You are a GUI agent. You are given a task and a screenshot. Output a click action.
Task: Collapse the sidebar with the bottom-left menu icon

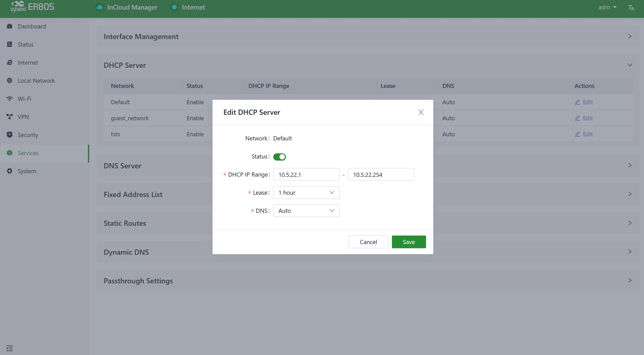coord(10,348)
